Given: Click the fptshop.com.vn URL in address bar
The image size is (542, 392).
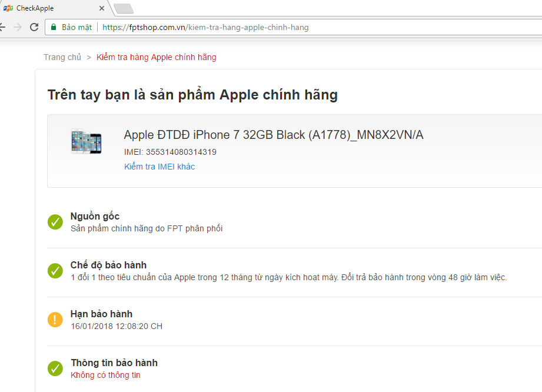Looking at the screenshot, I should 205,27.
